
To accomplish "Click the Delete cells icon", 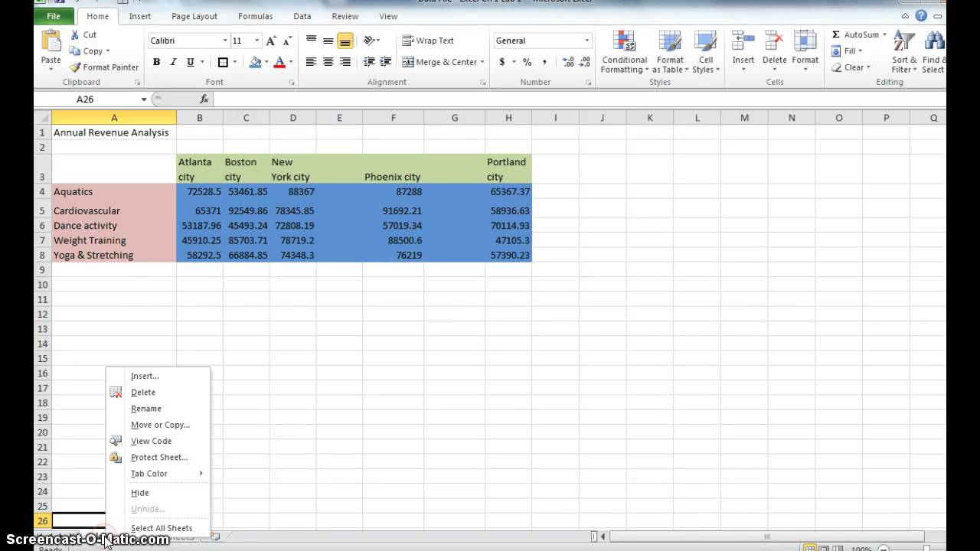I will (774, 42).
